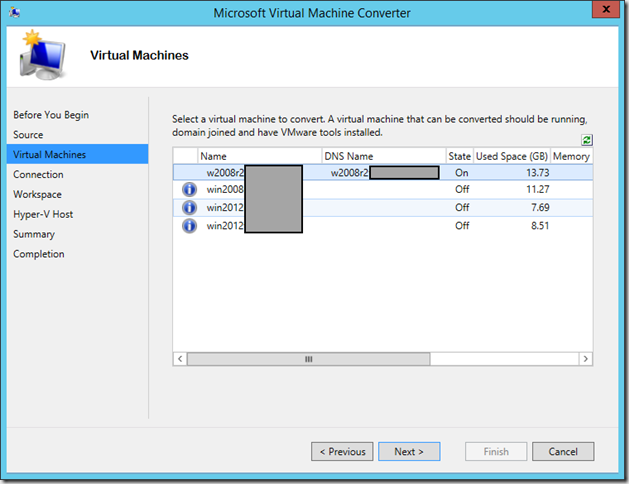This screenshot has width=629, height=484.
Task: Sort by the State column header
Action: click(460, 156)
